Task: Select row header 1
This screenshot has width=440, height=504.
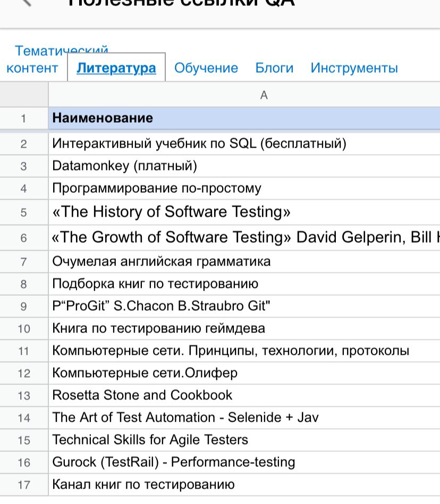Action: point(24,118)
